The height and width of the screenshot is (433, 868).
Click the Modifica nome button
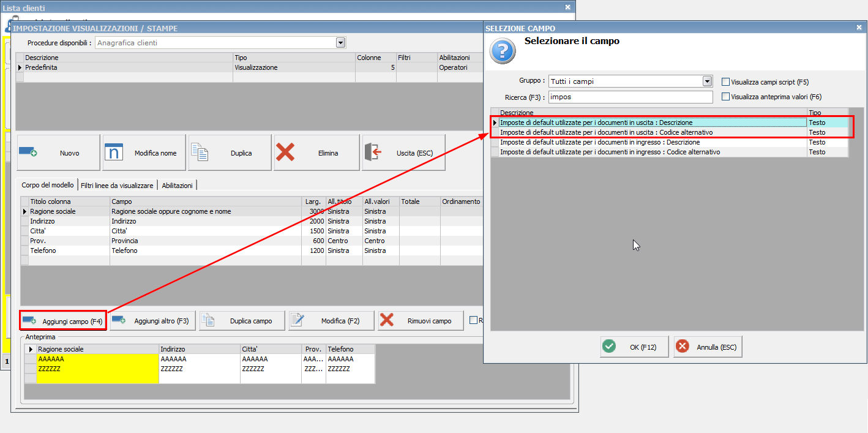click(144, 152)
